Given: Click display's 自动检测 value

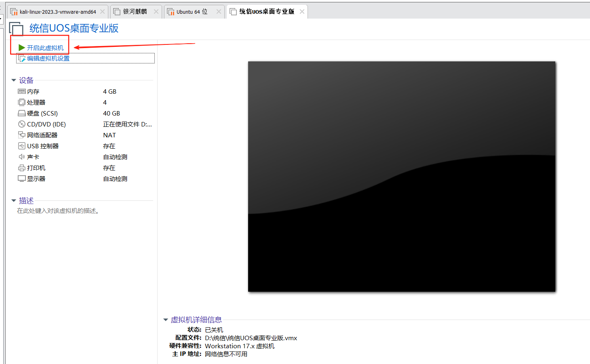Looking at the screenshot, I should (x=115, y=179).
